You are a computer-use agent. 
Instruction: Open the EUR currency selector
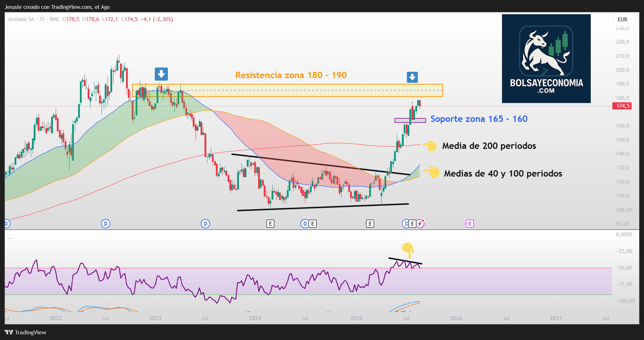(622, 20)
